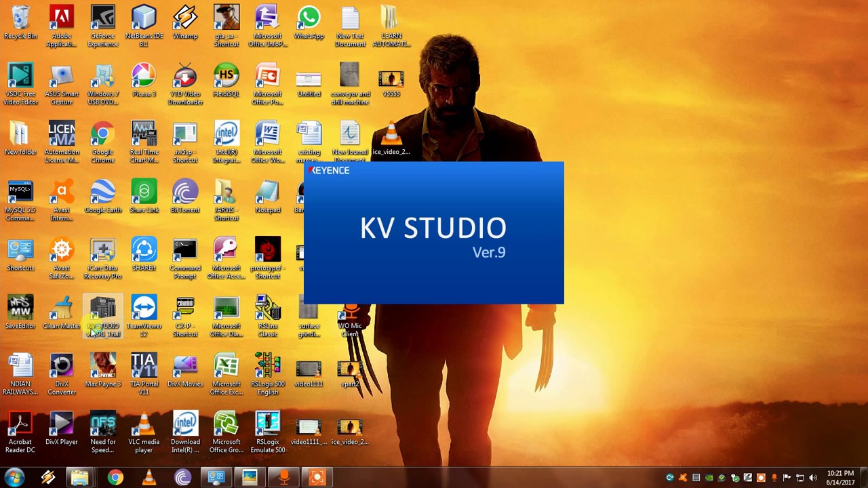Open Notepad desktop shortcut

point(267,197)
